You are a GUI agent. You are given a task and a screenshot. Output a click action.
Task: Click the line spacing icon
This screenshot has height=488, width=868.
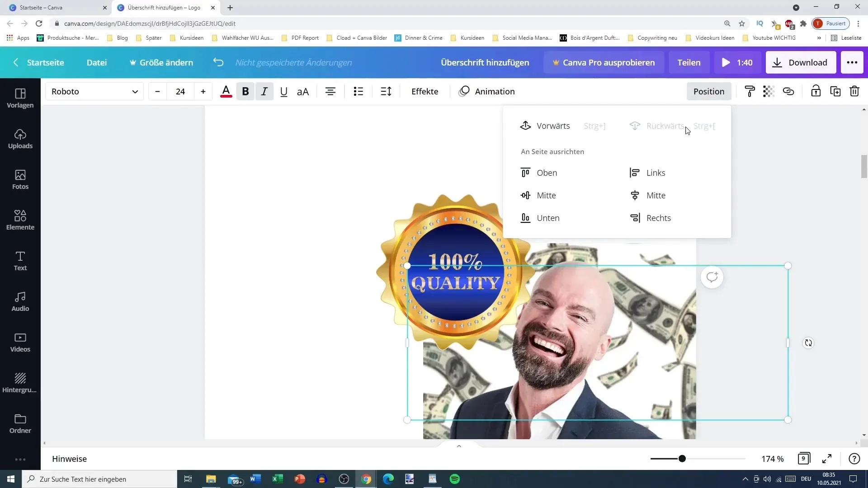coord(387,91)
